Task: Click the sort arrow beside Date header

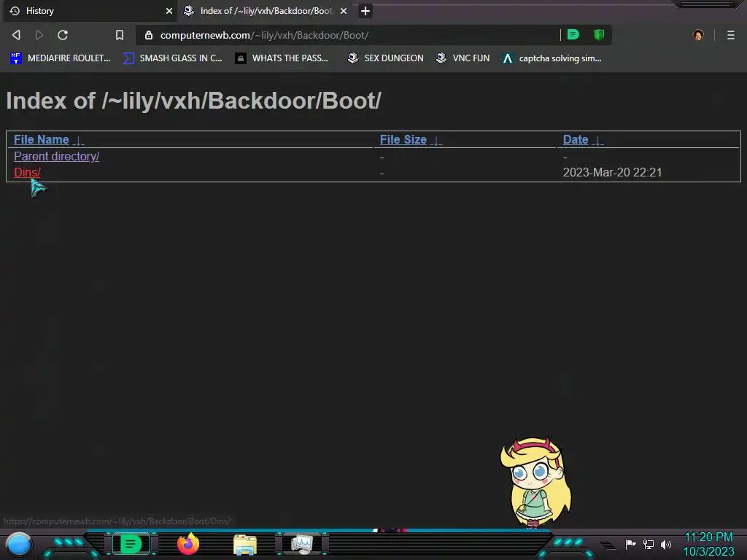Action: [x=597, y=141]
